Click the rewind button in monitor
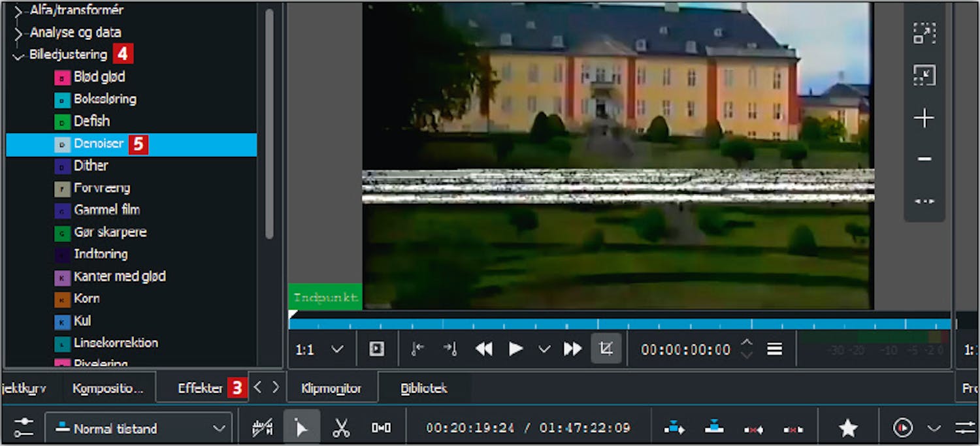 tap(483, 349)
